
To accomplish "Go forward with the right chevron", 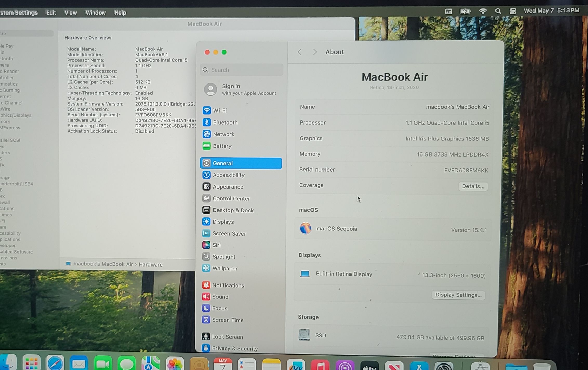I will click(315, 52).
